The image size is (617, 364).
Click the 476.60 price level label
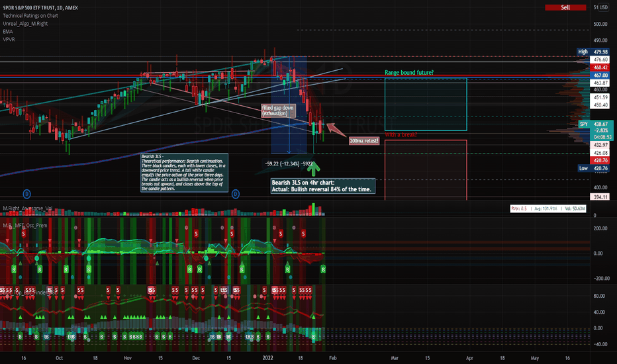pyautogui.click(x=600, y=60)
